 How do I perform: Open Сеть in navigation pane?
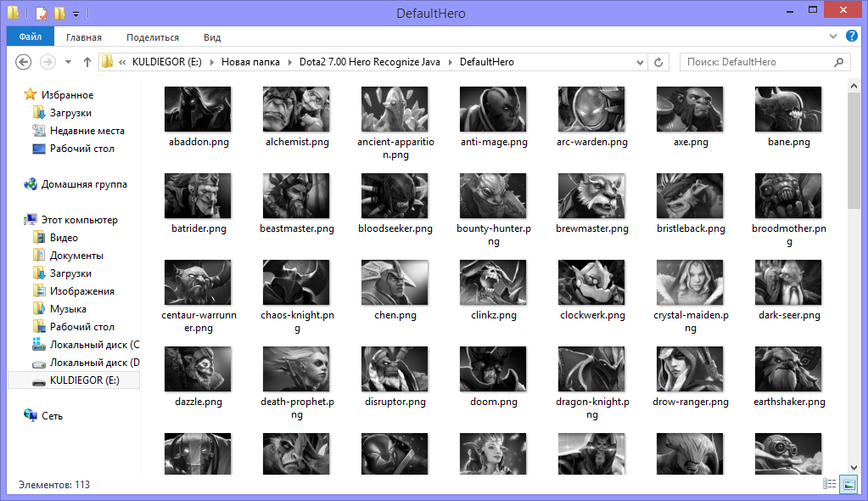[x=52, y=415]
